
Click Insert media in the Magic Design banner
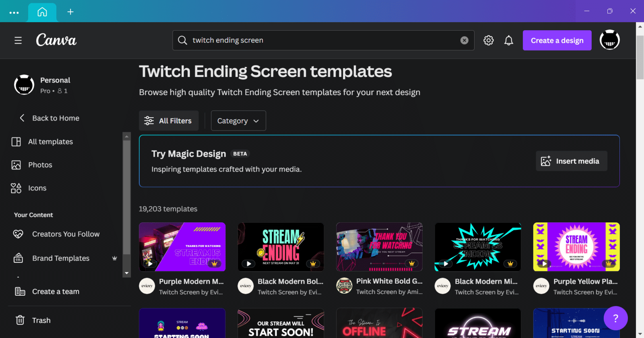click(x=571, y=161)
